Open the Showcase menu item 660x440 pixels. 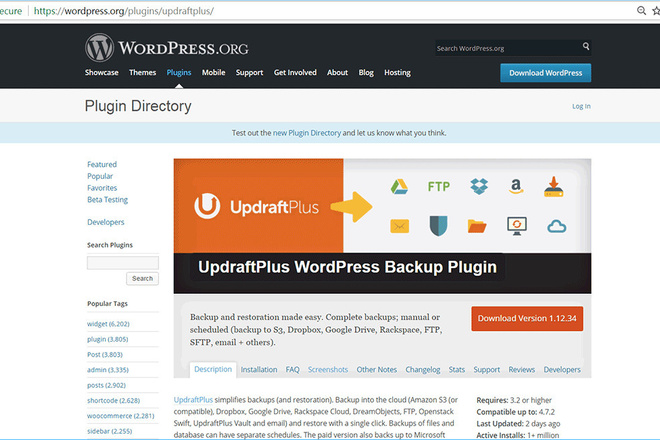101,72
